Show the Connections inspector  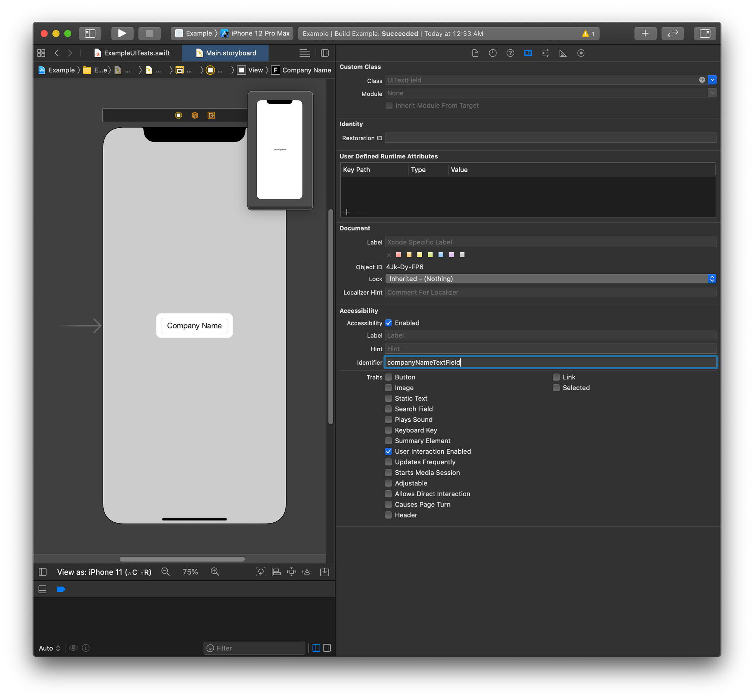point(581,53)
